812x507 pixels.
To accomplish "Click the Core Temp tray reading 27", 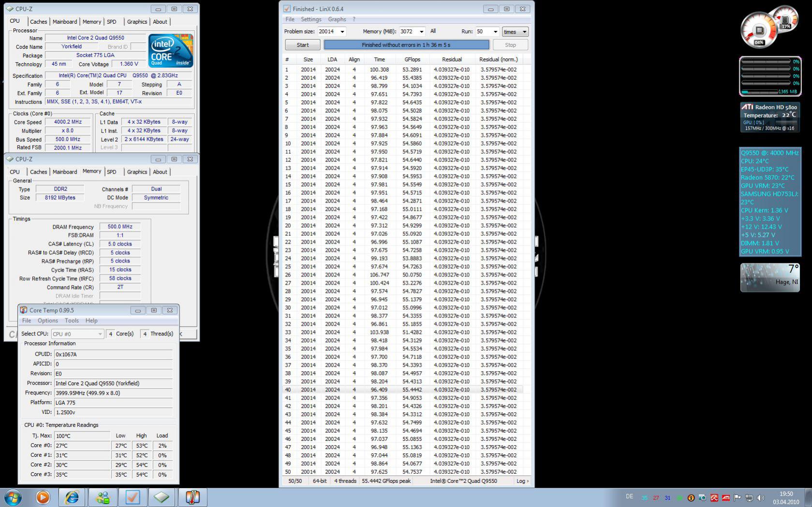I will [656, 498].
